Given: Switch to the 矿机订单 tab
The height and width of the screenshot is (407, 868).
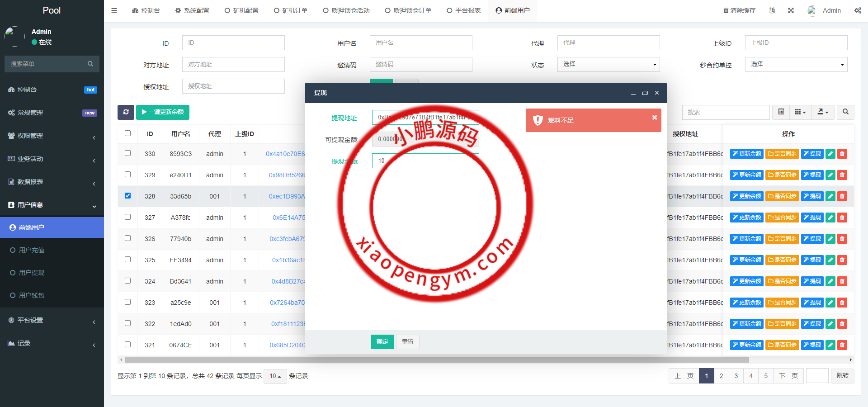Looking at the screenshot, I should click(291, 10).
